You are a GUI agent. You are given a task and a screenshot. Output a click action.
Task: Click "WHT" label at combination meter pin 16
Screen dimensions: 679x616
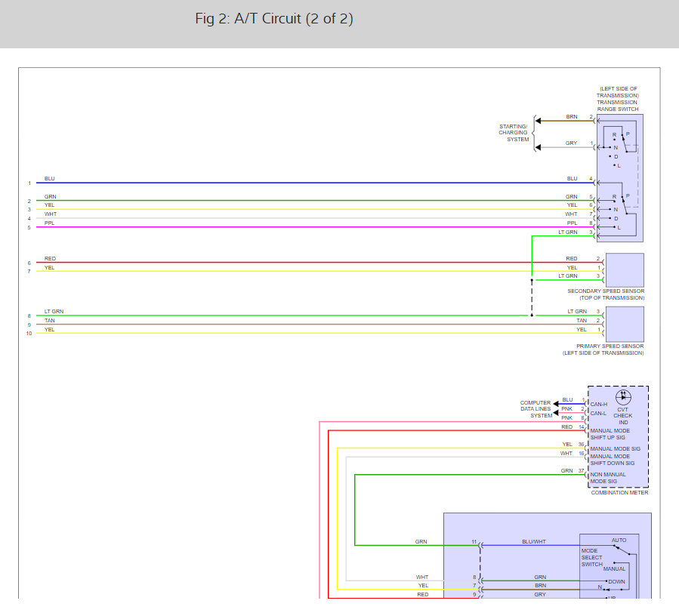click(x=566, y=453)
